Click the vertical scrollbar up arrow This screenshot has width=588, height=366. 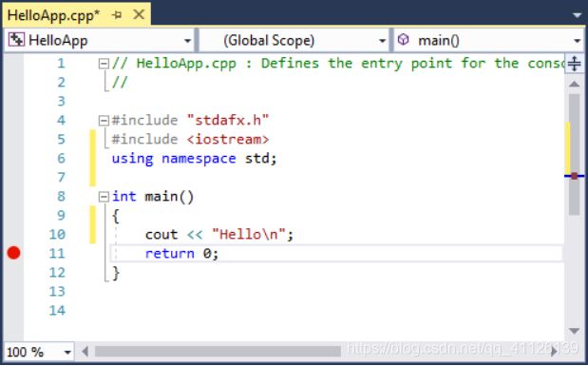coord(574,84)
